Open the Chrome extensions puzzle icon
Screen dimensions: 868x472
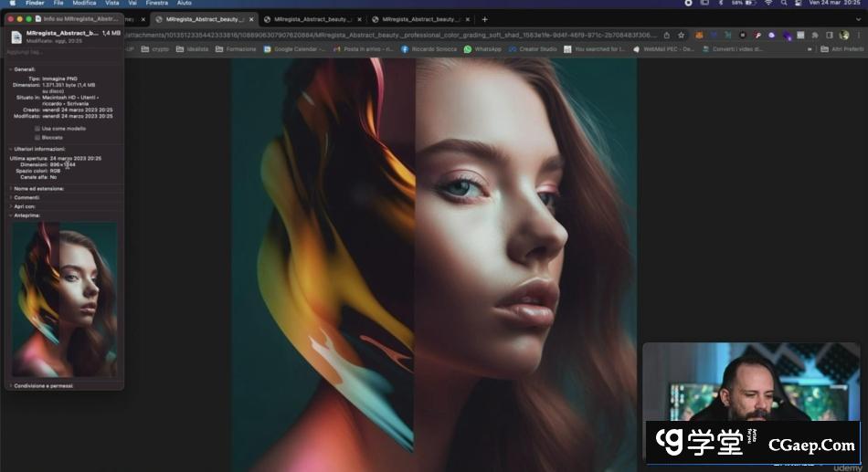click(x=815, y=35)
